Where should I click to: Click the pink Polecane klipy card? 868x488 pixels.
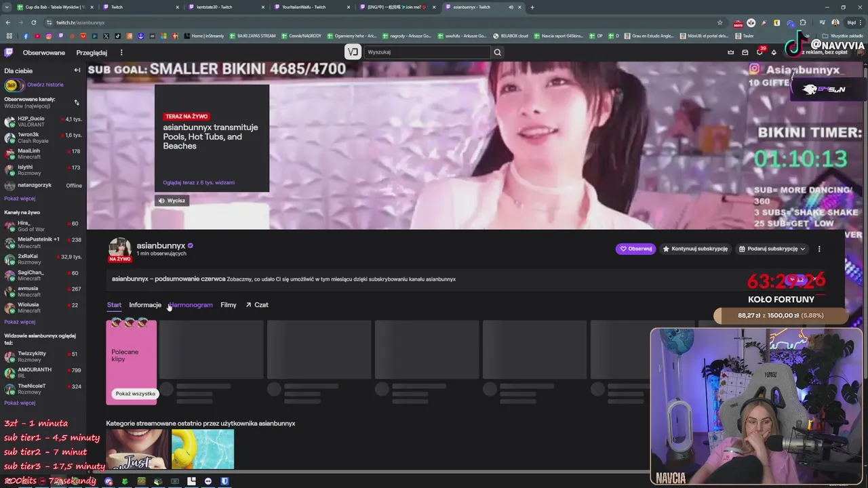132,363
